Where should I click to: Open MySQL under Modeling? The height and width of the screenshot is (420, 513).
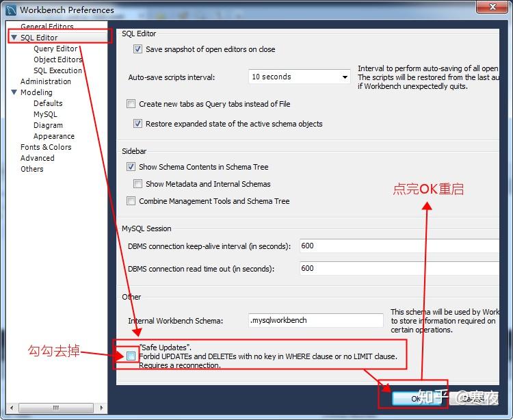pos(45,114)
